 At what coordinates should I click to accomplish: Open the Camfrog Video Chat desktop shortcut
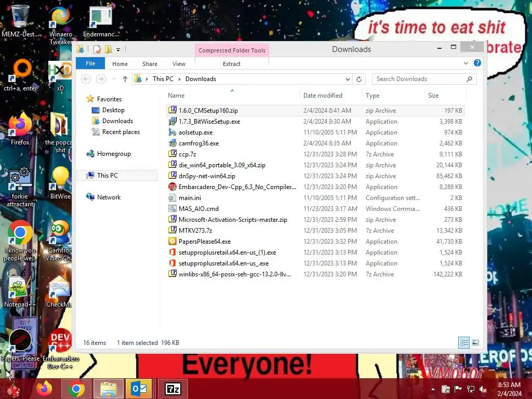59,241
